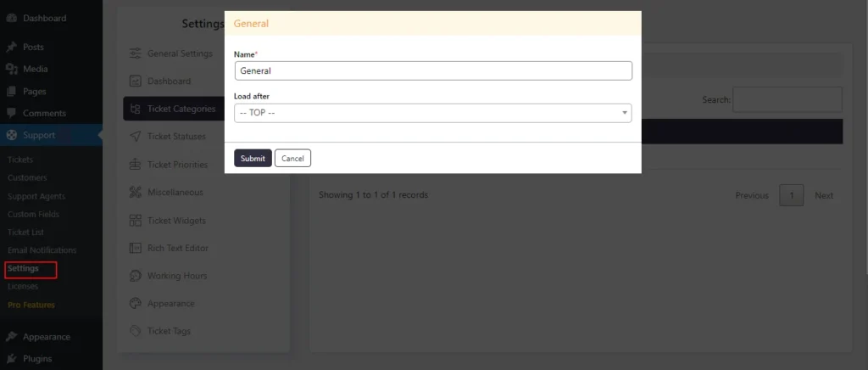
Task: Open Tickets submenu item
Action: [x=20, y=160]
